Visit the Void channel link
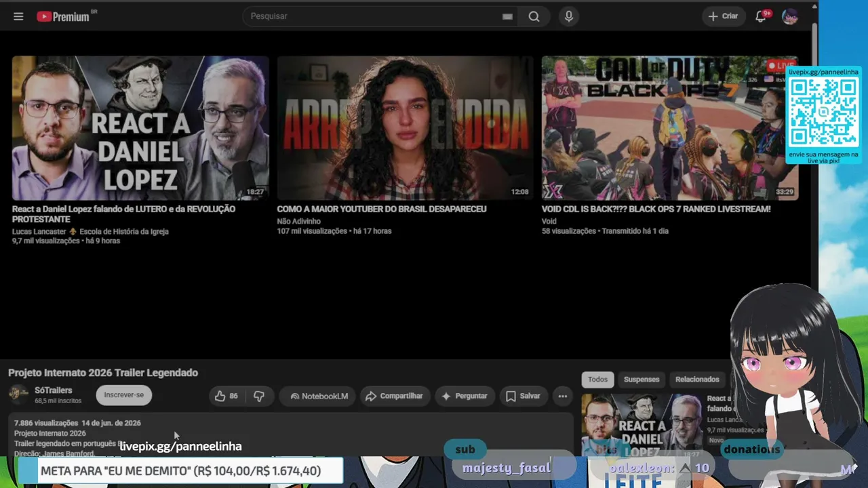868x488 pixels. (x=549, y=222)
